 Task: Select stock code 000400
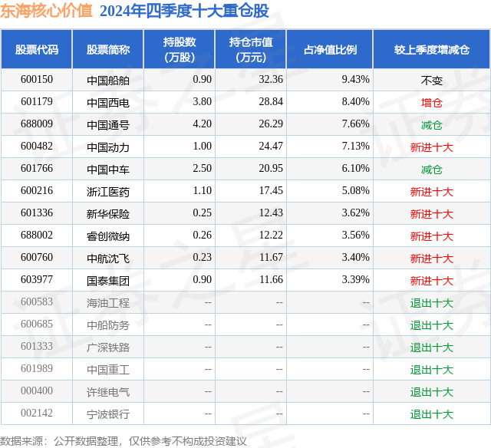[37, 390]
